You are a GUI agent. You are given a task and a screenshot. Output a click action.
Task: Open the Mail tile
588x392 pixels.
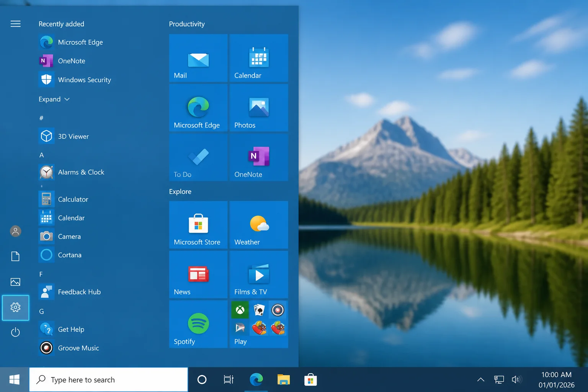(x=198, y=58)
